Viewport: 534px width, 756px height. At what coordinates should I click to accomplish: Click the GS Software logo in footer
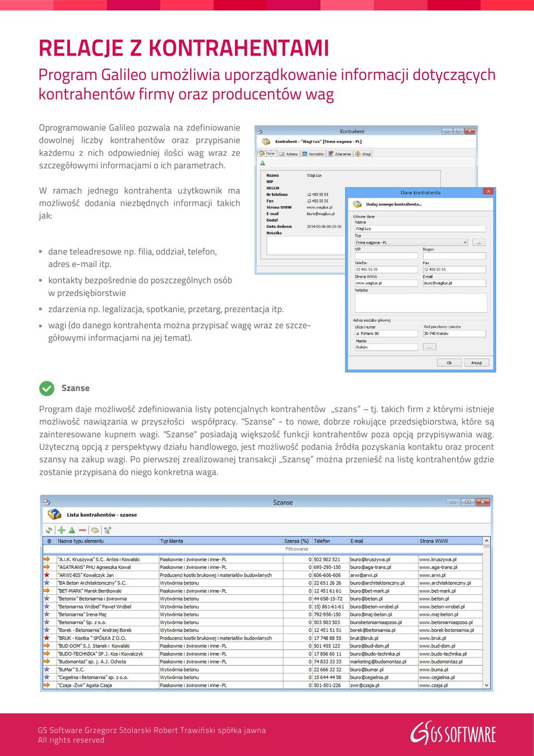[x=453, y=733]
